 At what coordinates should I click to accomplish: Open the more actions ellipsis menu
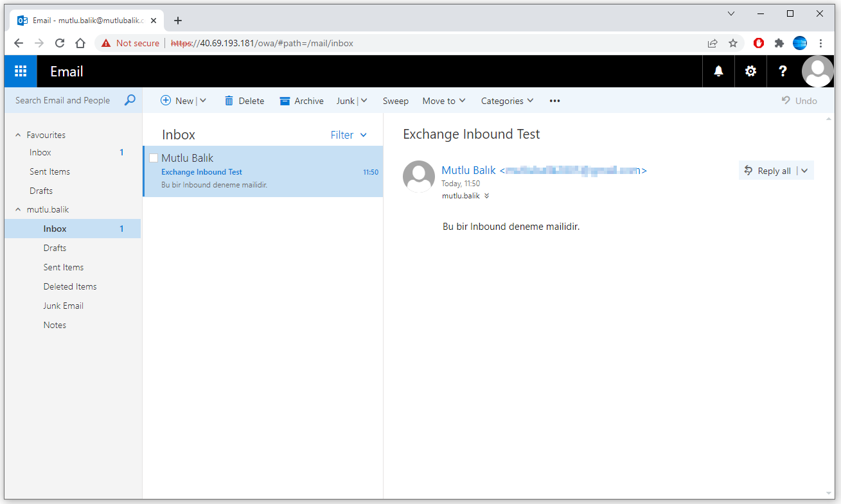(555, 101)
